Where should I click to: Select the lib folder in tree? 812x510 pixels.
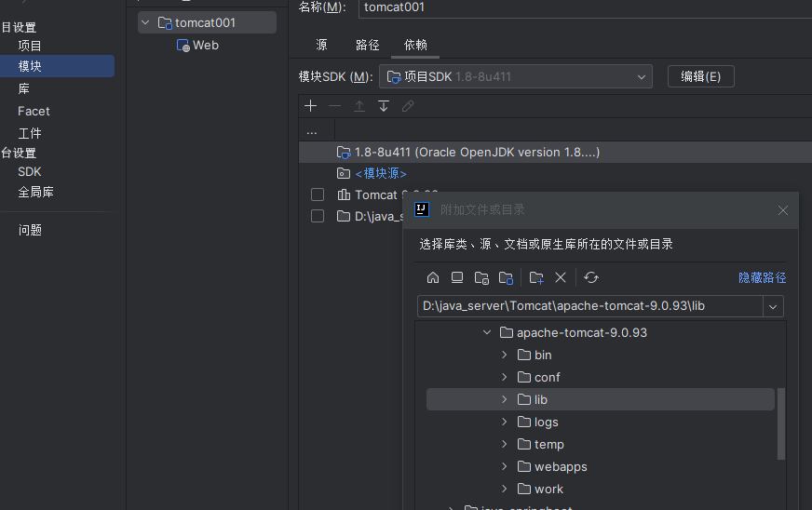click(541, 399)
